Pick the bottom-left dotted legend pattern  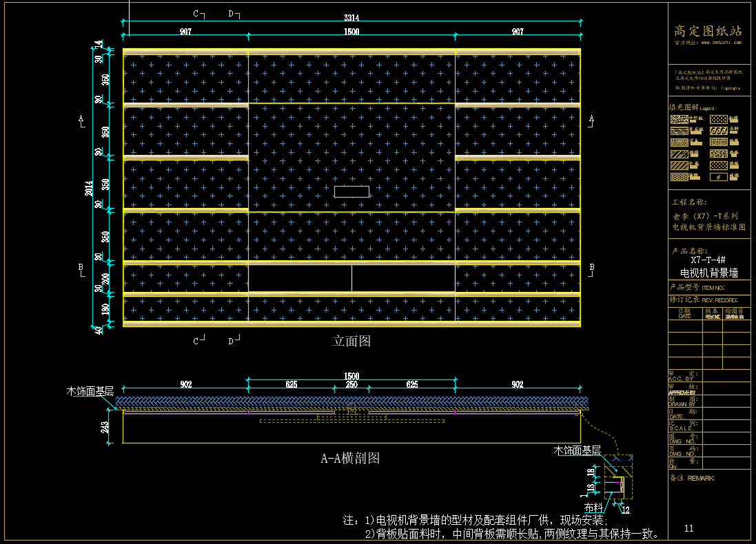click(x=679, y=177)
